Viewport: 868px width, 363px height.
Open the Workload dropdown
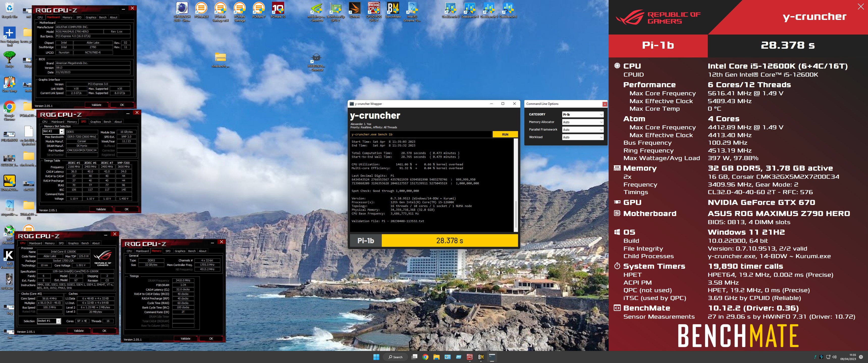click(x=583, y=137)
